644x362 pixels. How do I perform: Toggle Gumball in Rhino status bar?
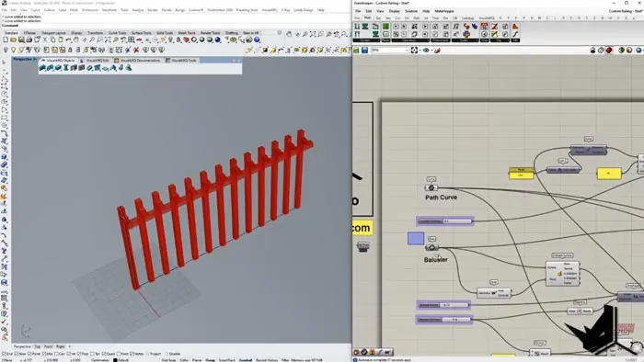(246, 360)
